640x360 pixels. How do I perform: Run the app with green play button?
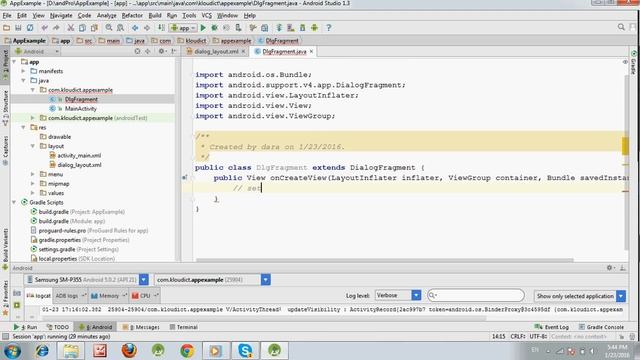click(203, 28)
